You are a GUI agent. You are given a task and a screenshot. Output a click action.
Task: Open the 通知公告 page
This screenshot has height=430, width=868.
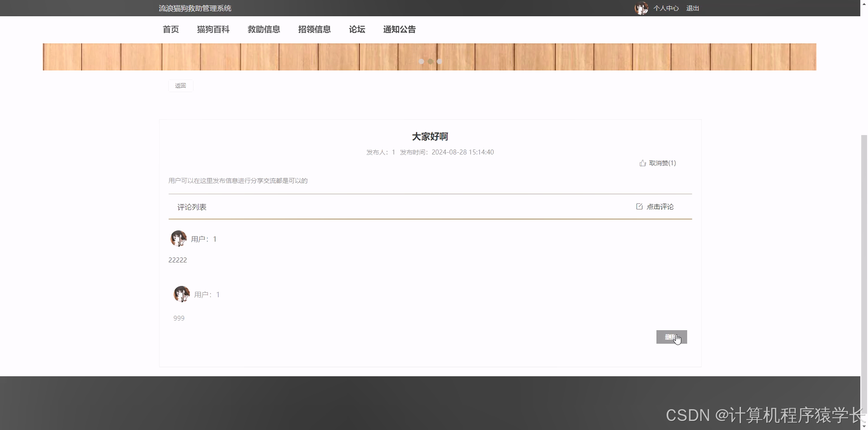[x=399, y=29]
